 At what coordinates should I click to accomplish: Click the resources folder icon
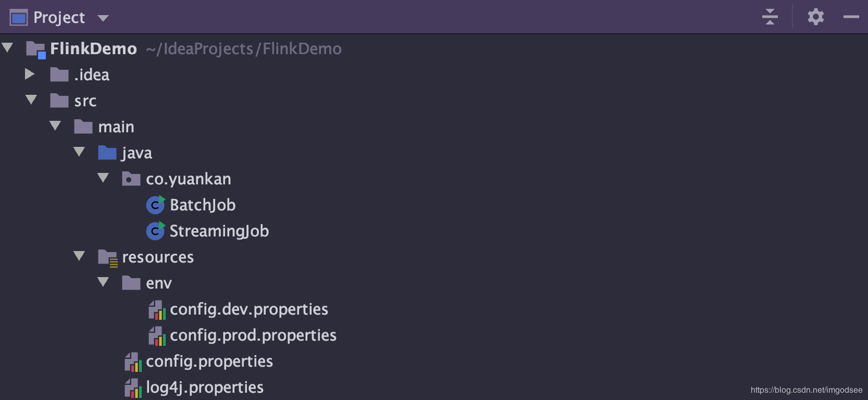pos(108,257)
